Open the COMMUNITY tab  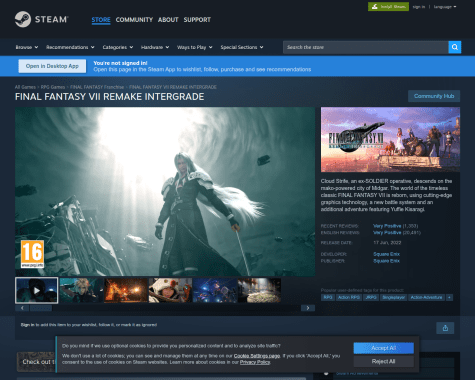pos(134,20)
